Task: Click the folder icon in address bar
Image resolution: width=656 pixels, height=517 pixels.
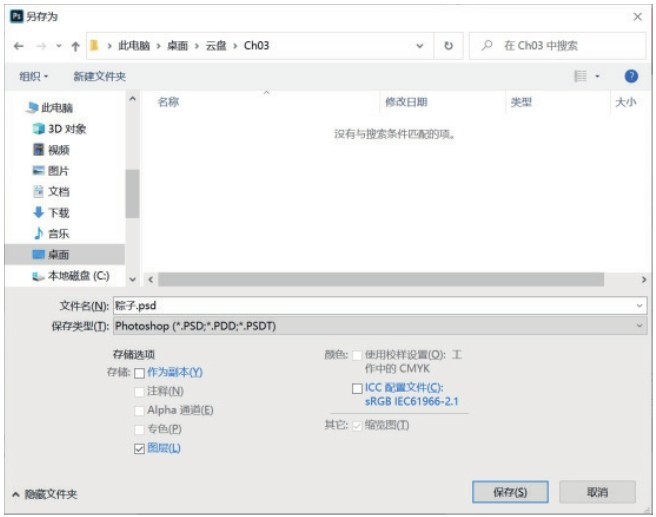Action: (95, 45)
